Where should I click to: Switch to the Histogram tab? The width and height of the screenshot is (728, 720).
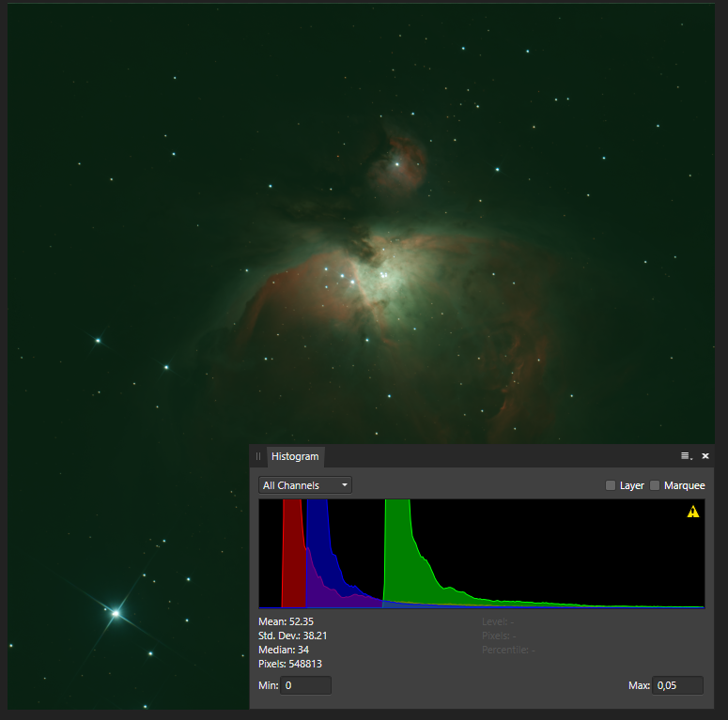pyautogui.click(x=295, y=456)
